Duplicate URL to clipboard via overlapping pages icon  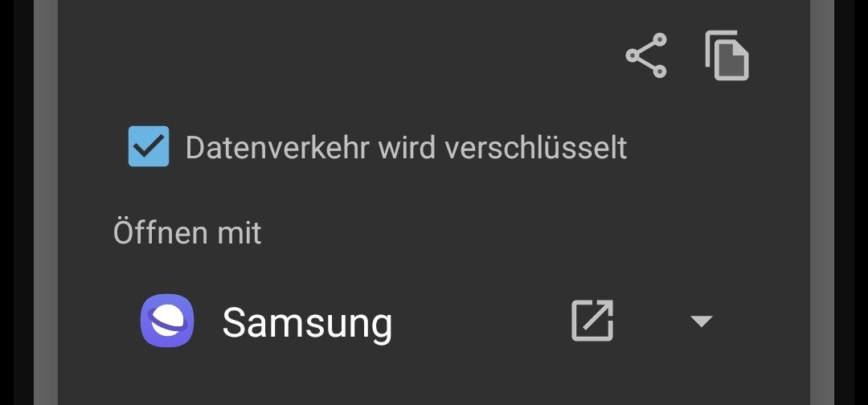click(727, 55)
